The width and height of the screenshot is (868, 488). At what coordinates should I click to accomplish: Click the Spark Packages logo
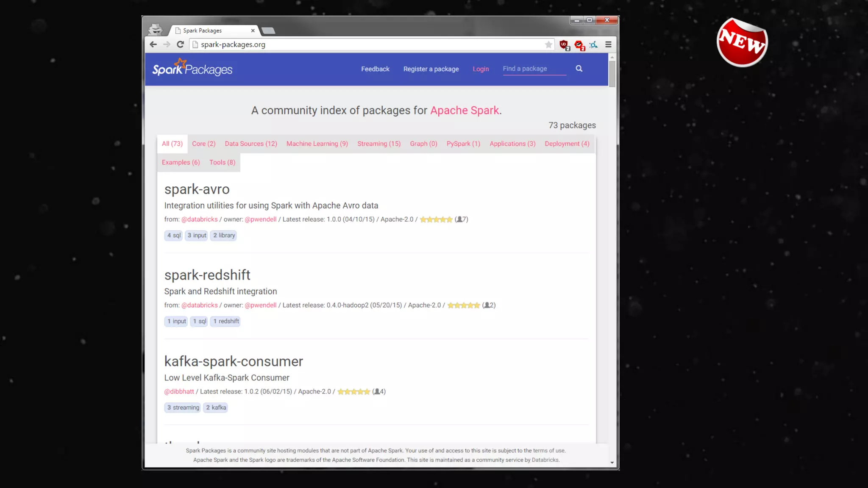192,68
